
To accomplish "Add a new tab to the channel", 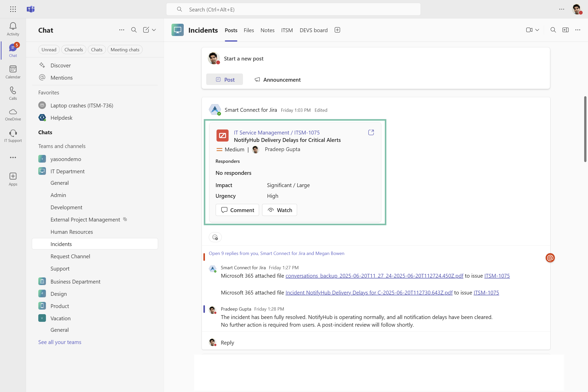I will pos(337,30).
